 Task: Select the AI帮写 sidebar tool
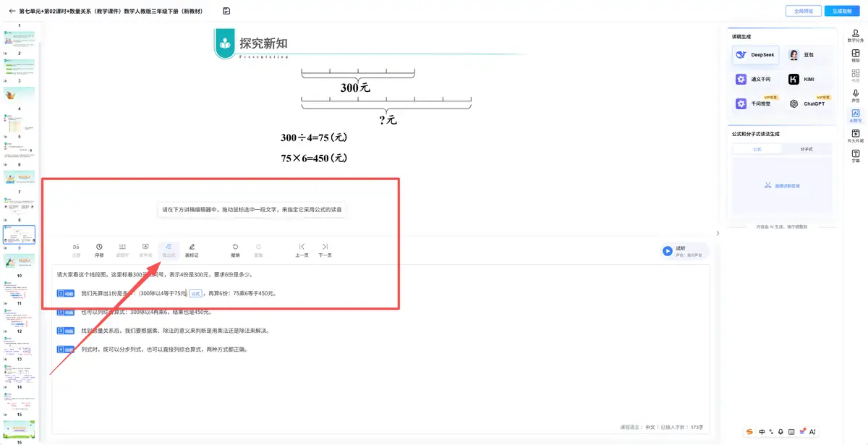click(856, 116)
